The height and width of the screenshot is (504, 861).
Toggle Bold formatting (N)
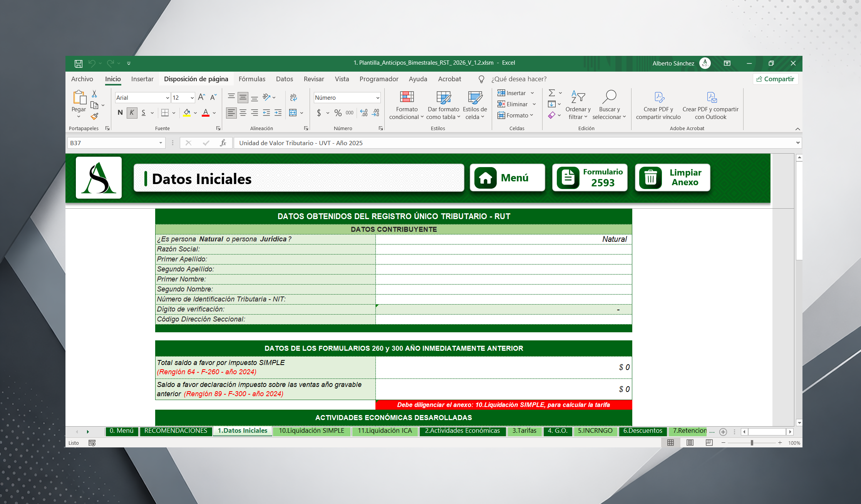tap(120, 113)
